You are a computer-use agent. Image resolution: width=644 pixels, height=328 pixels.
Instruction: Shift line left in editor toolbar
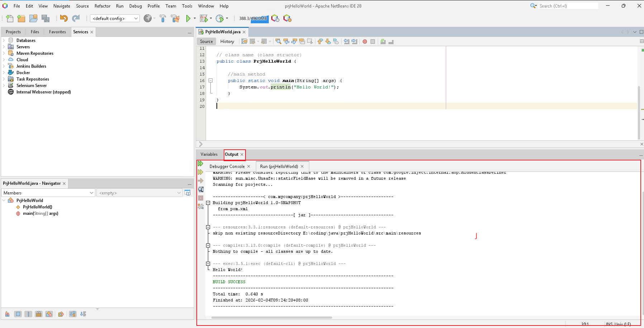point(347,42)
